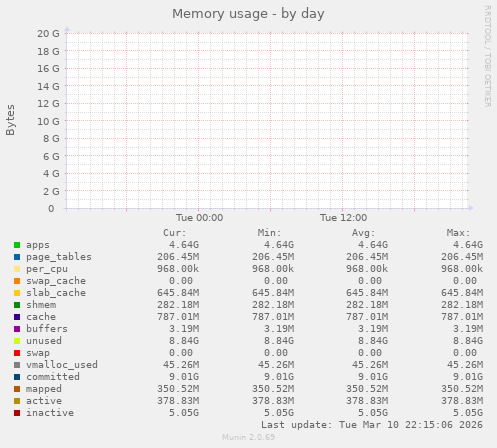
Task: Click the '10 G' y-axis label
Action: click(x=48, y=121)
